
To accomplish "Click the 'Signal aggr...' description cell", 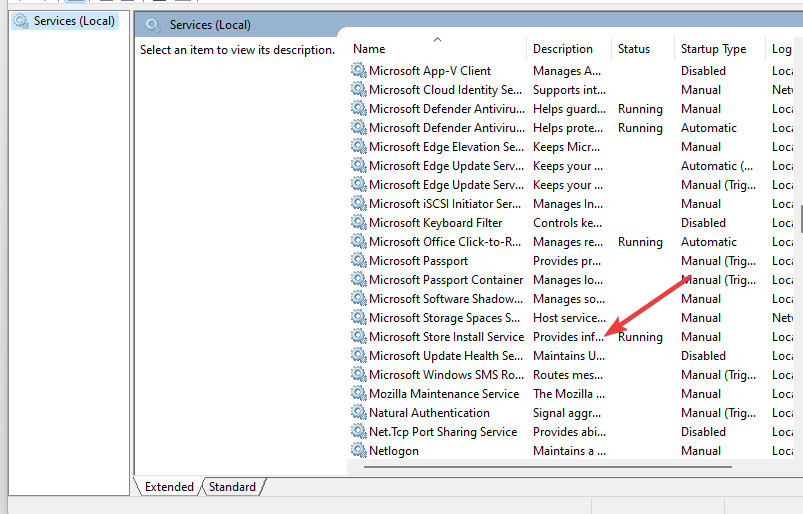I will click(x=567, y=413).
